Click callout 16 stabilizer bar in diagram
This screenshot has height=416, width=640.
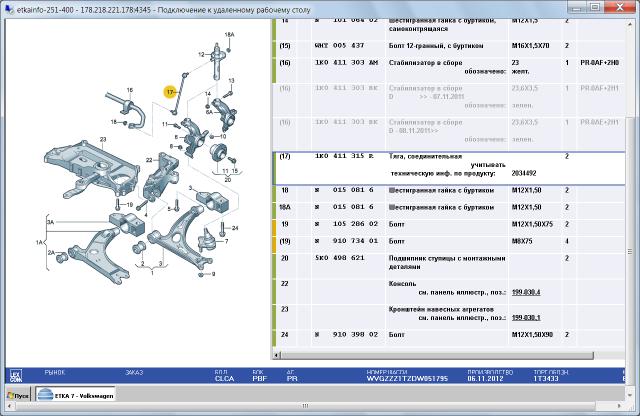click(129, 90)
